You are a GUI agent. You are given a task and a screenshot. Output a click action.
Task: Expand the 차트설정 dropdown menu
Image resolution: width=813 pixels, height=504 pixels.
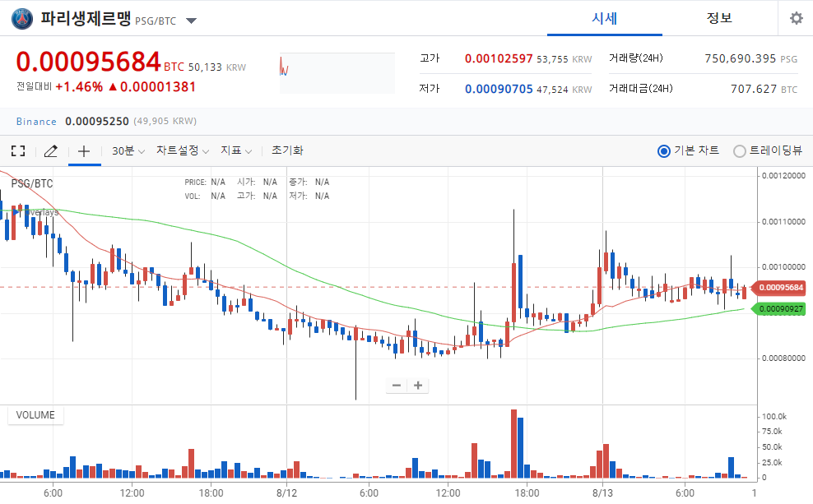point(183,150)
